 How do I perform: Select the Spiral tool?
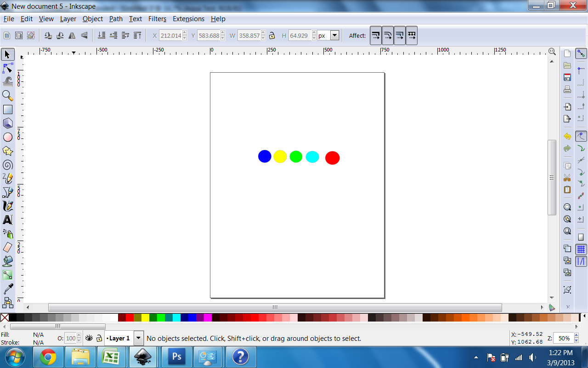coord(8,165)
